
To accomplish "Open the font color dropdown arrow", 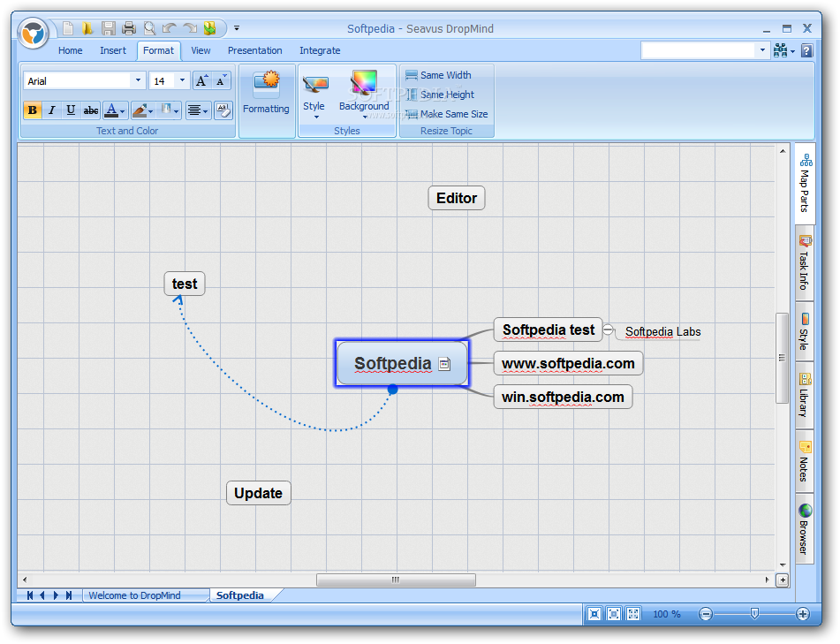I will pos(123,111).
